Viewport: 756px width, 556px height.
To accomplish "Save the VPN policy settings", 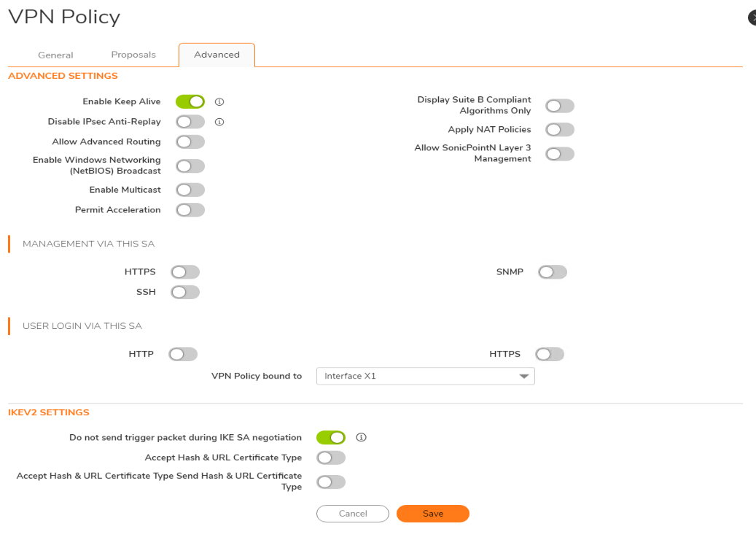I will pos(433,514).
